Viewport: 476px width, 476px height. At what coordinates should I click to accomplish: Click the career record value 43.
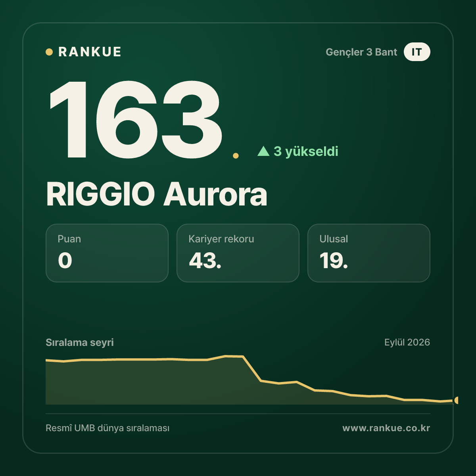(x=205, y=261)
